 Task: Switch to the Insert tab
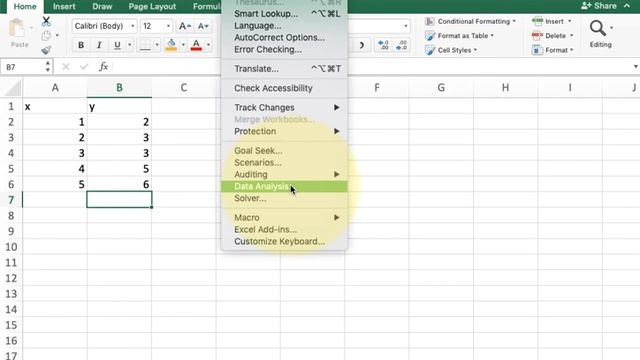click(64, 7)
